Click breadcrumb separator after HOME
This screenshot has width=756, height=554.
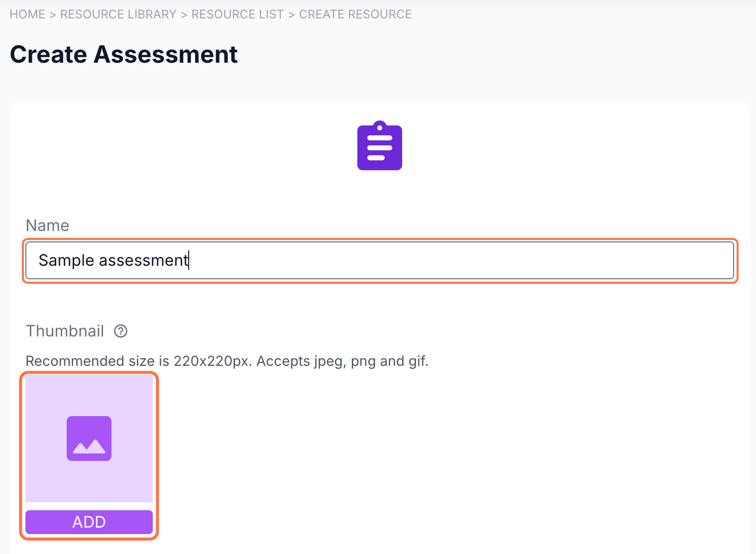pyautogui.click(x=52, y=14)
